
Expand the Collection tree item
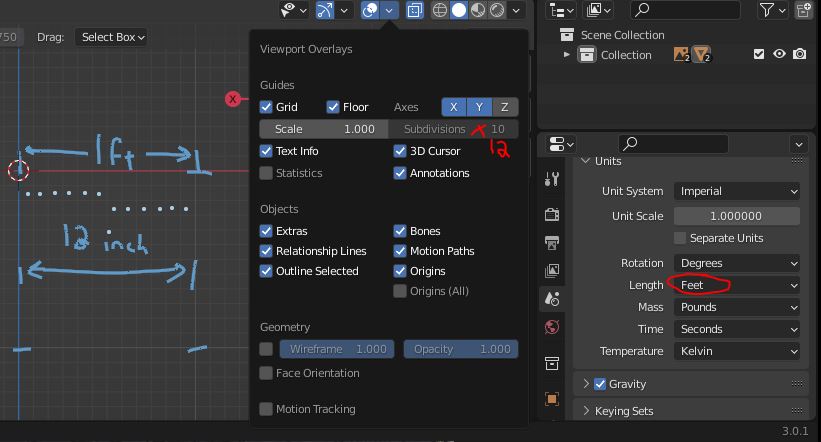[566, 54]
